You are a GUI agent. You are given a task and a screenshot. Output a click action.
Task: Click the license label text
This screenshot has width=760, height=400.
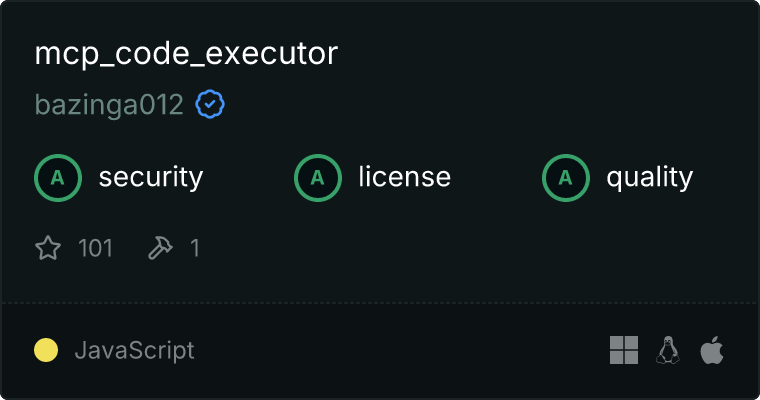point(405,177)
